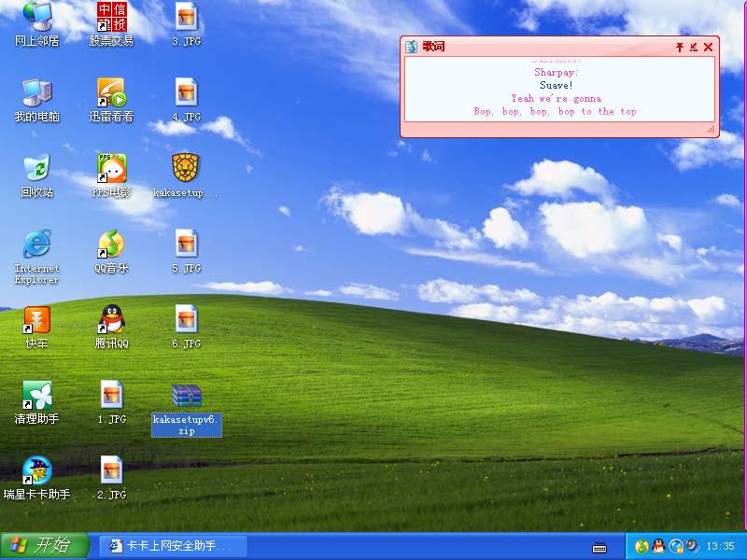
Task: Select the 清理助手 shortcut icon
Action: point(36,395)
